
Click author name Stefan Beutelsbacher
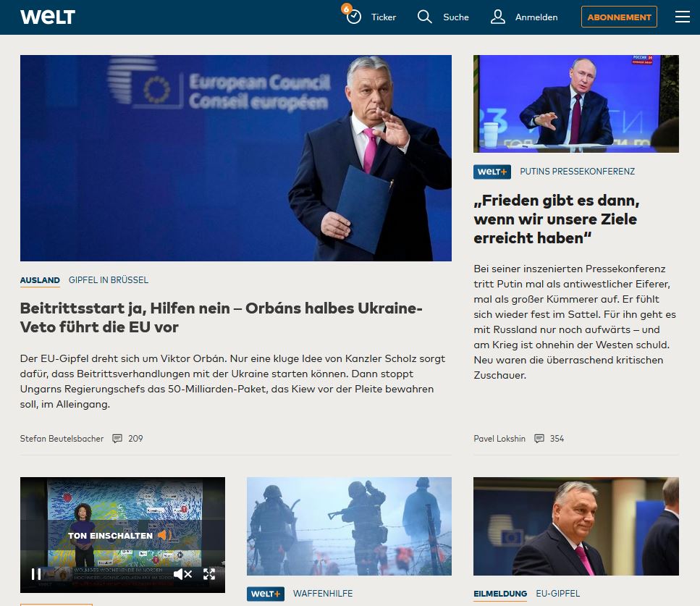pos(62,439)
